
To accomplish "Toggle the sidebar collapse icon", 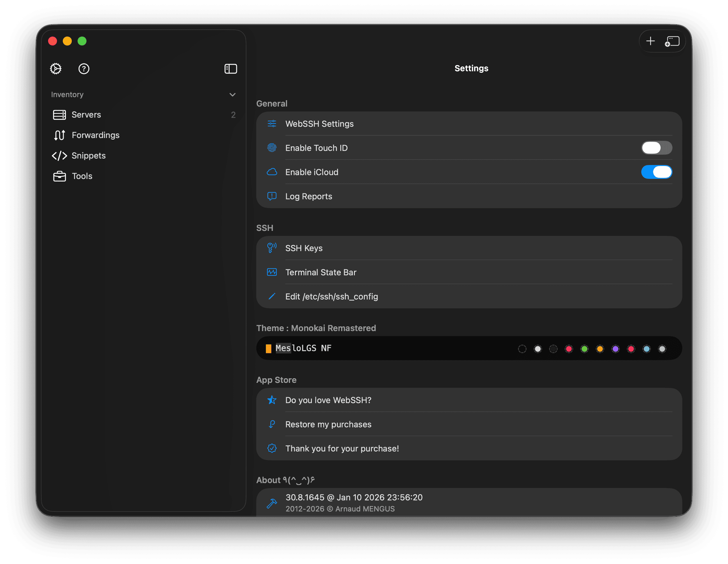I will click(231, 69).
